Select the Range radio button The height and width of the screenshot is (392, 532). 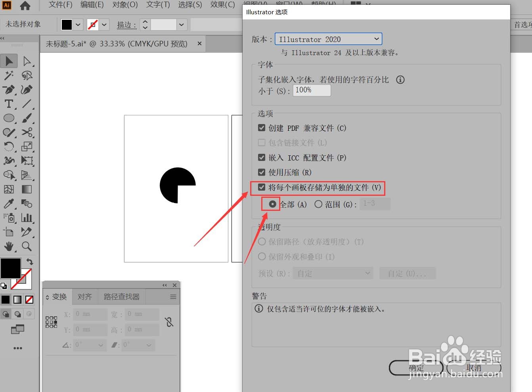[x=318, y=204]
